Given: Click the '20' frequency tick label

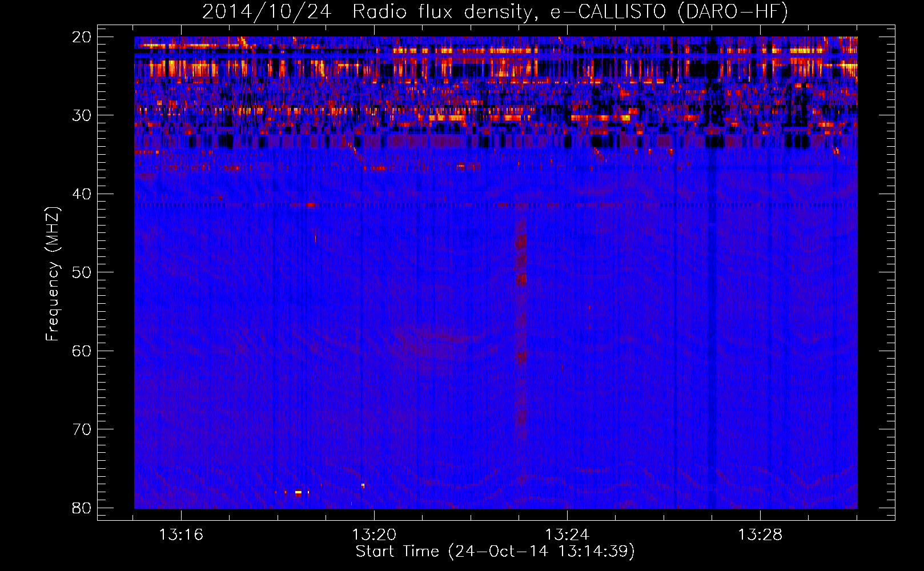Looking at the screenshot, I should click(82, 37).
